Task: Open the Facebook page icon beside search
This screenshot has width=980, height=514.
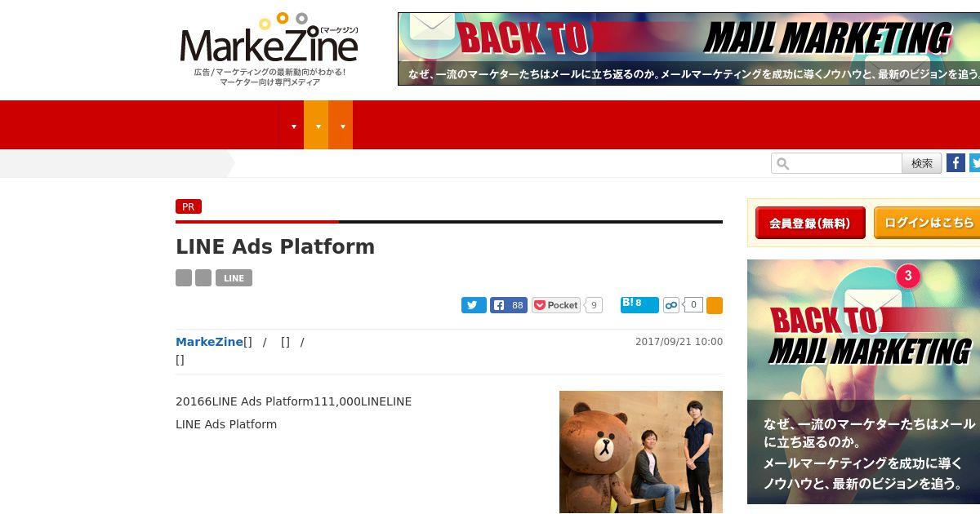Action: tap(955, 163)
